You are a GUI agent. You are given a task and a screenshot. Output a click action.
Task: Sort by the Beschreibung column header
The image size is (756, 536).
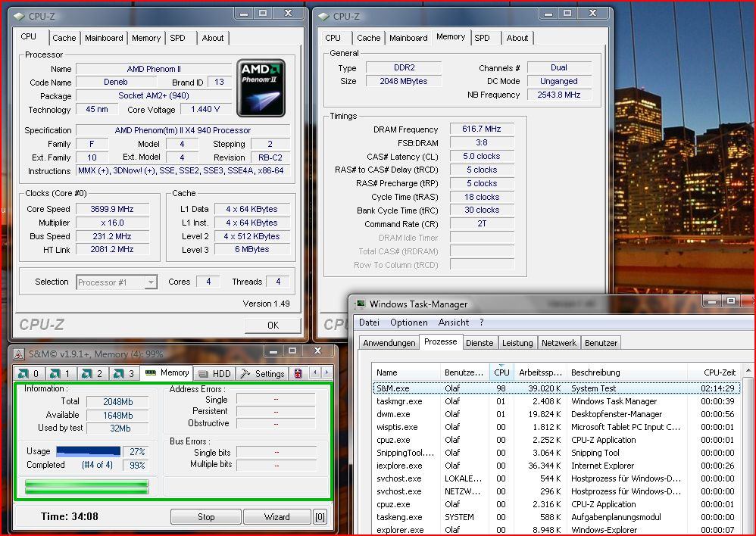pos(626,372)
